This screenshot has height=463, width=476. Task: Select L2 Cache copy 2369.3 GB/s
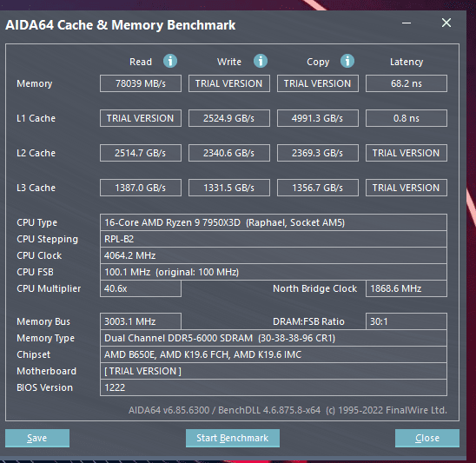(x=318, y=153)
